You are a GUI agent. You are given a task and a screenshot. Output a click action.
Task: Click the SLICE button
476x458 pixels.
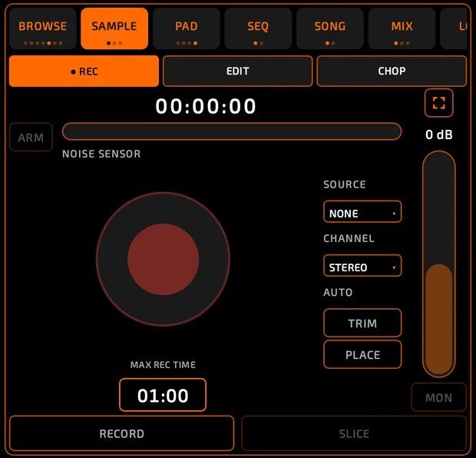click(x=354, y=433)
